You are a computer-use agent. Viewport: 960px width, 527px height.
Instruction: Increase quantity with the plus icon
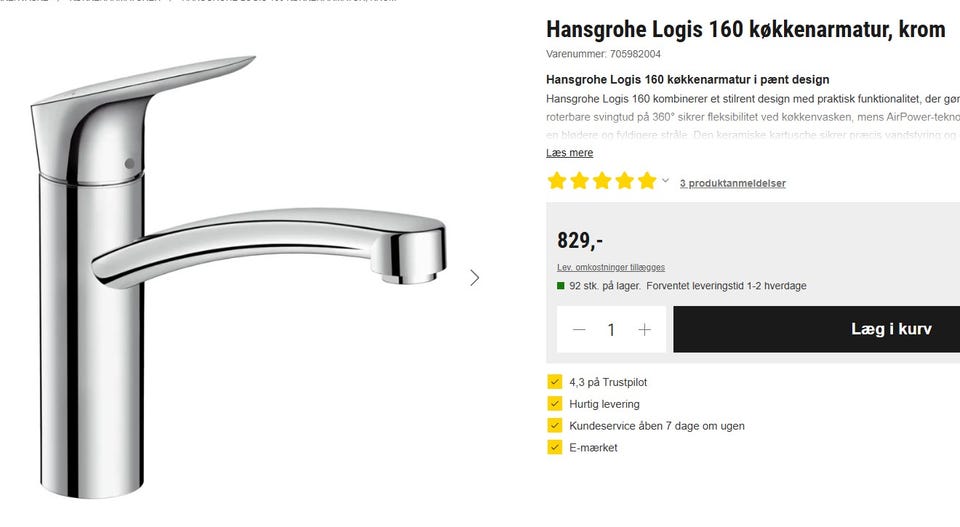click(644, 330)
